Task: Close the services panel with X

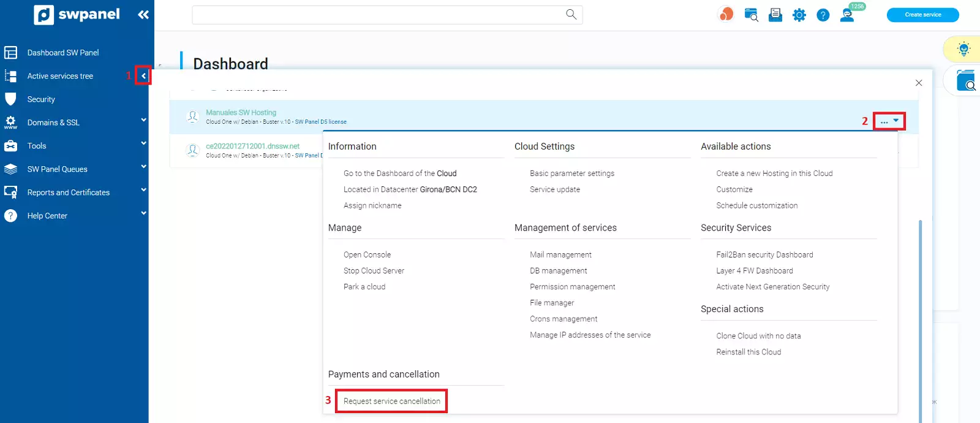Action: [918, 83]
